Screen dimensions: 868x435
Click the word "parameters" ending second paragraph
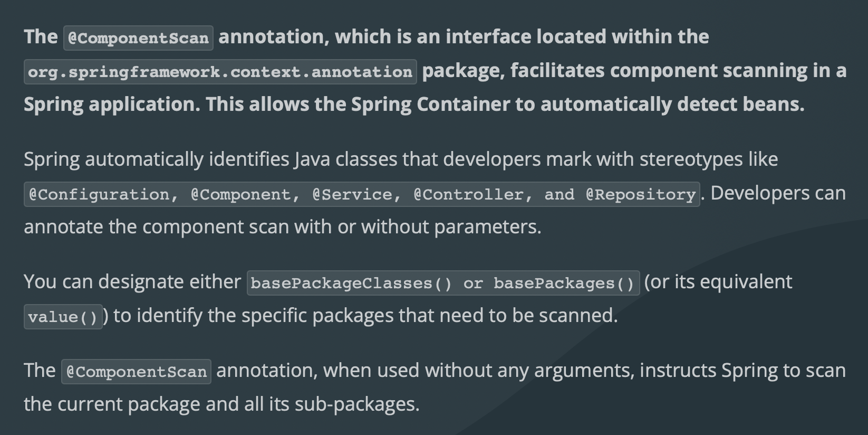(485, 226)
